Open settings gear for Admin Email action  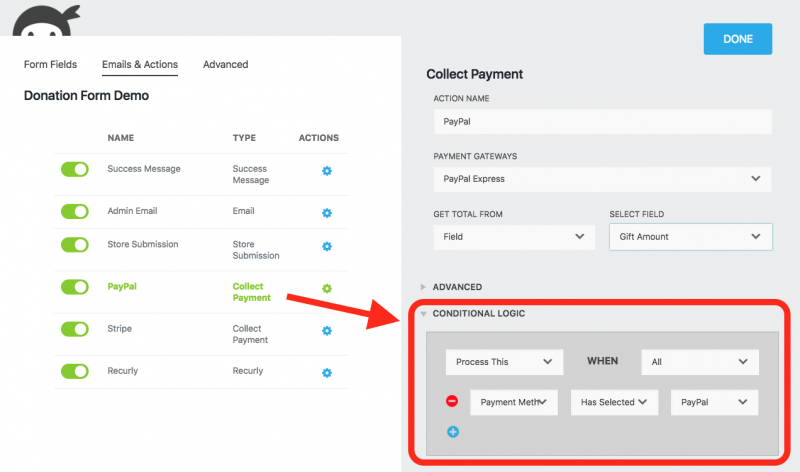[x=327, y=213]
